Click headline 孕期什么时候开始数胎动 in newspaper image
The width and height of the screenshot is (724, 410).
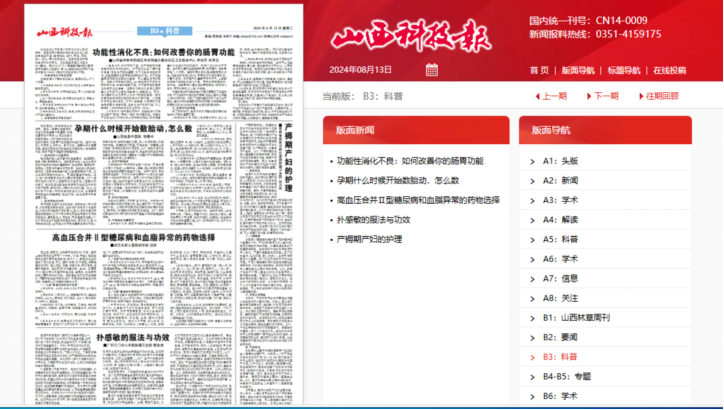(x=133, y=128)
